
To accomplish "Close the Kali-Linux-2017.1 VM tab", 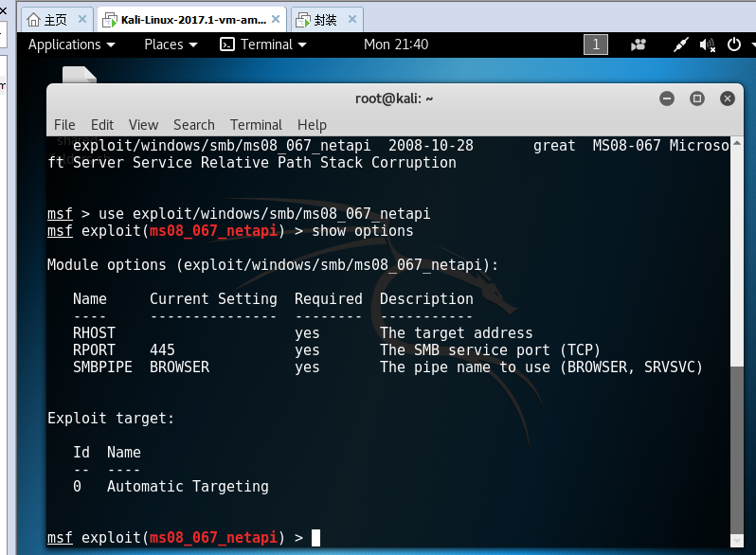I will (276, 19).
